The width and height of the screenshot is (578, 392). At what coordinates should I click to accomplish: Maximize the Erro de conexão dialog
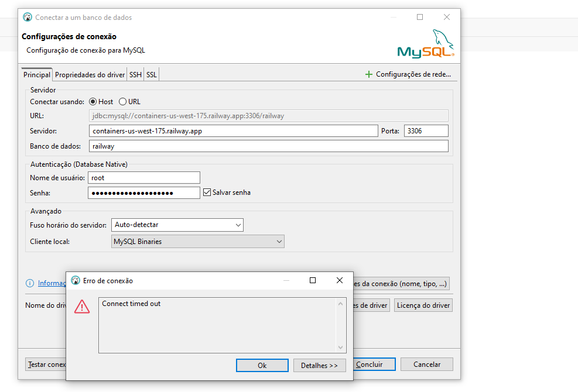(x=313, y=280)
